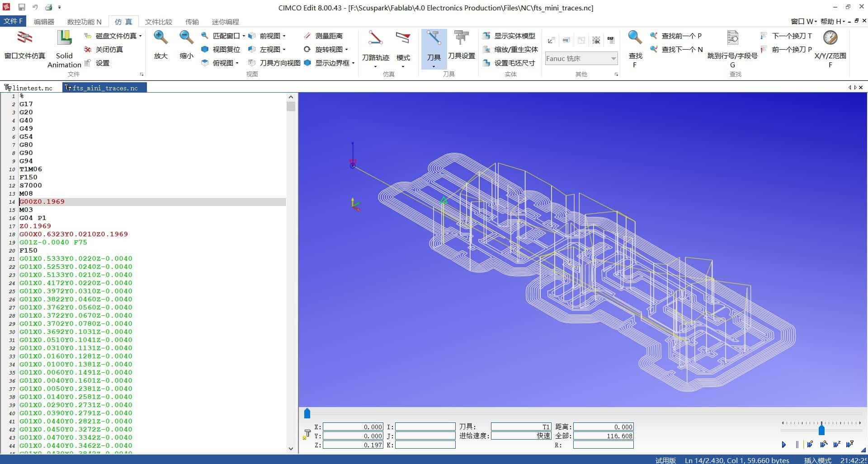Image resolution: width=868 pixels, height=464 pixels.
Task: Start simulation with the play button
Action: [783, 445]
